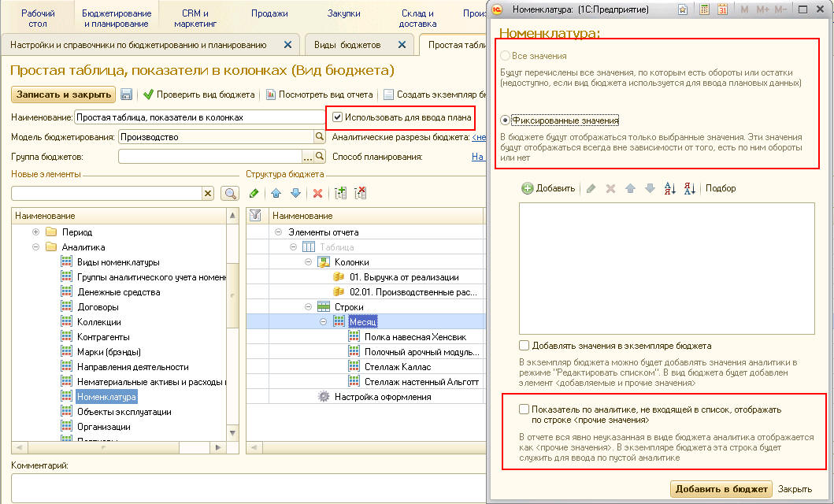Select Все значения radio button
Screen dimensions: 834x504
tap(505, 56)
